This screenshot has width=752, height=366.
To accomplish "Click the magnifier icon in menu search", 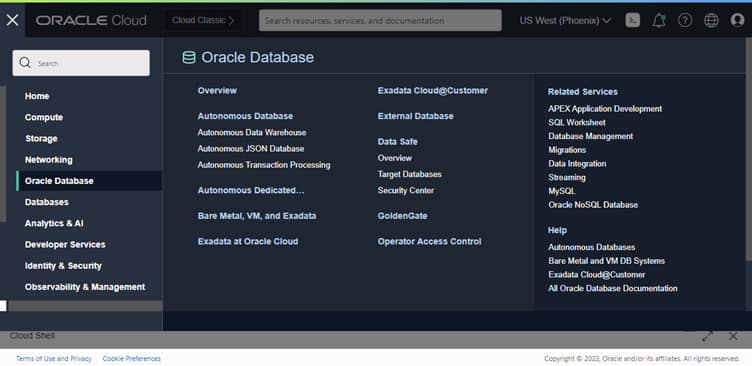I will coord(25,63).
